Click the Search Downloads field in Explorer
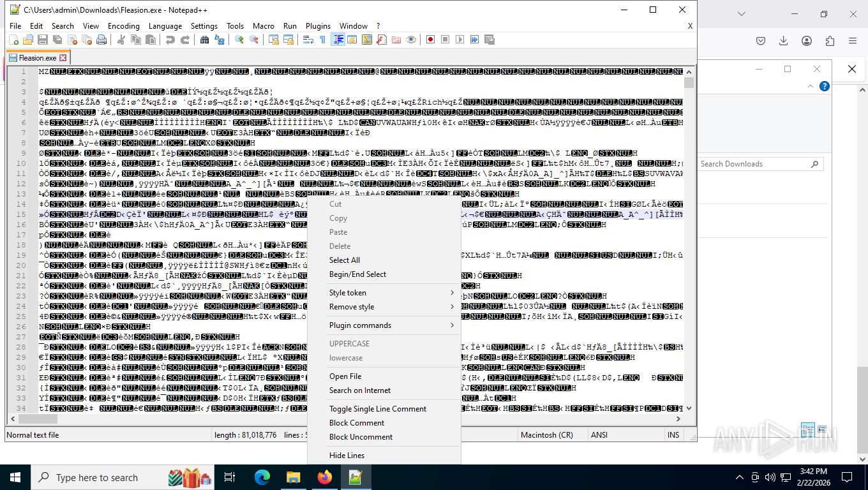The height and width of the screenshot is (490, 868). tap(759, 164)
